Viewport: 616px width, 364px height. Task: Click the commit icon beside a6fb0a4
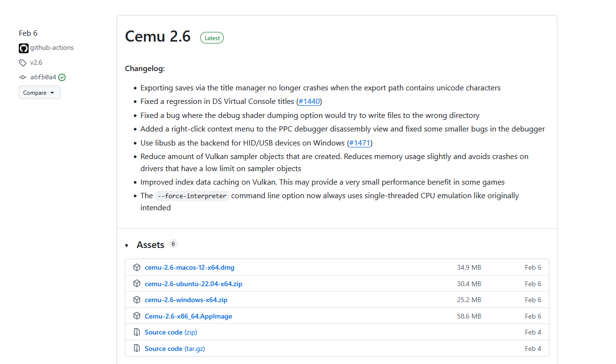pos(23,77)
